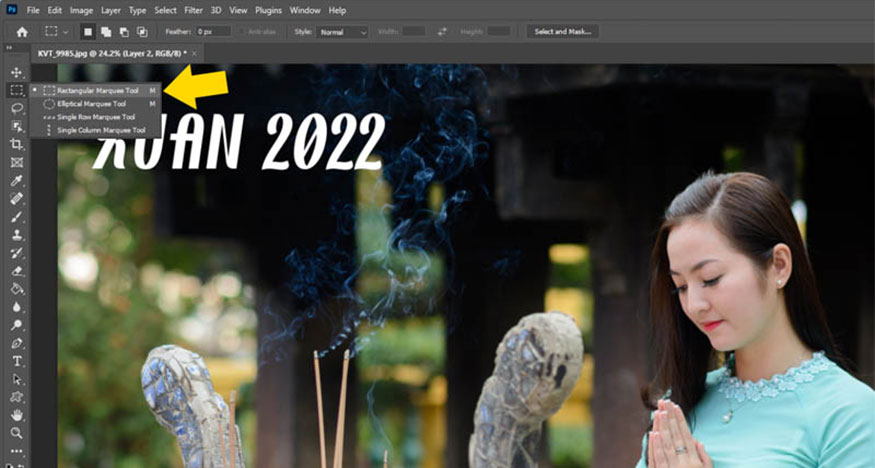Click the Select and Mask button

pyautogui.click(x=563, y=32)
